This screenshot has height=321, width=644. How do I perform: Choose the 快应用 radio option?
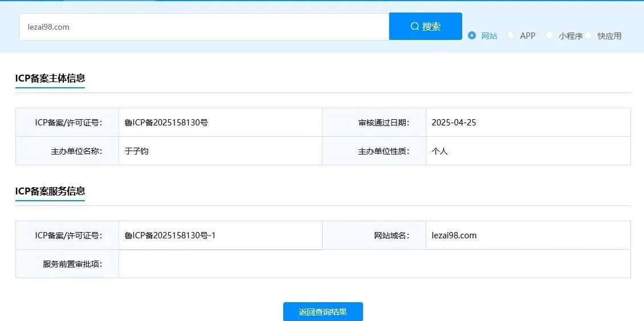[588, 35]
